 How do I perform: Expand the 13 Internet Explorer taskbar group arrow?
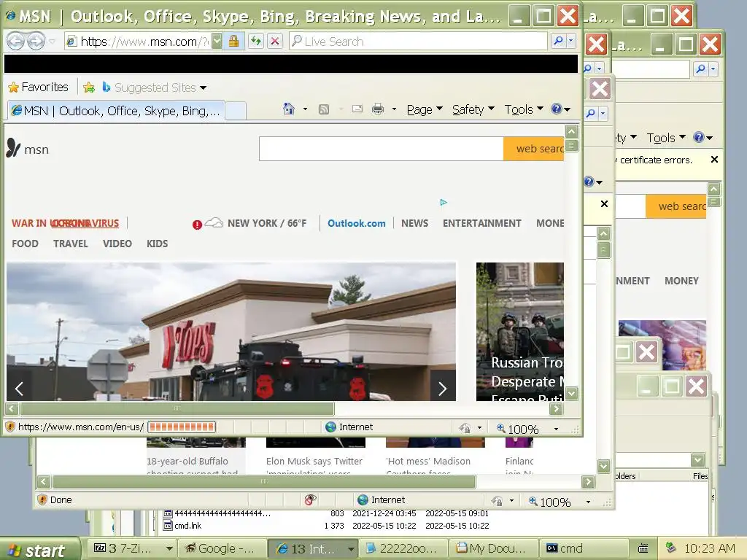(x=351, y=548)
